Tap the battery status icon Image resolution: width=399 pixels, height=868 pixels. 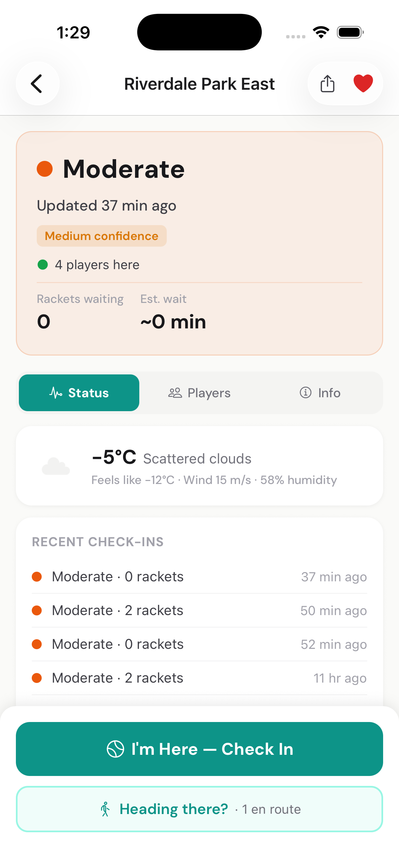pos(350,32)
